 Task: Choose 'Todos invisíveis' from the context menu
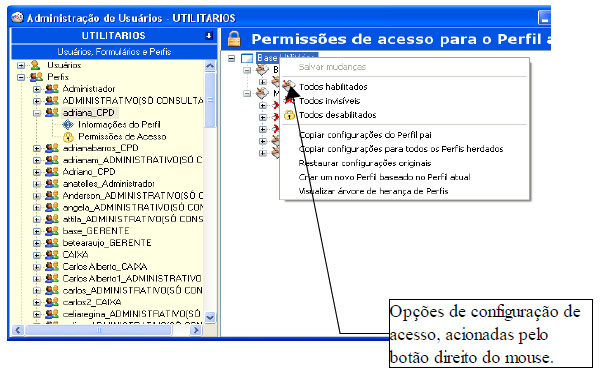pyautogui.click(x=329, y=101)
